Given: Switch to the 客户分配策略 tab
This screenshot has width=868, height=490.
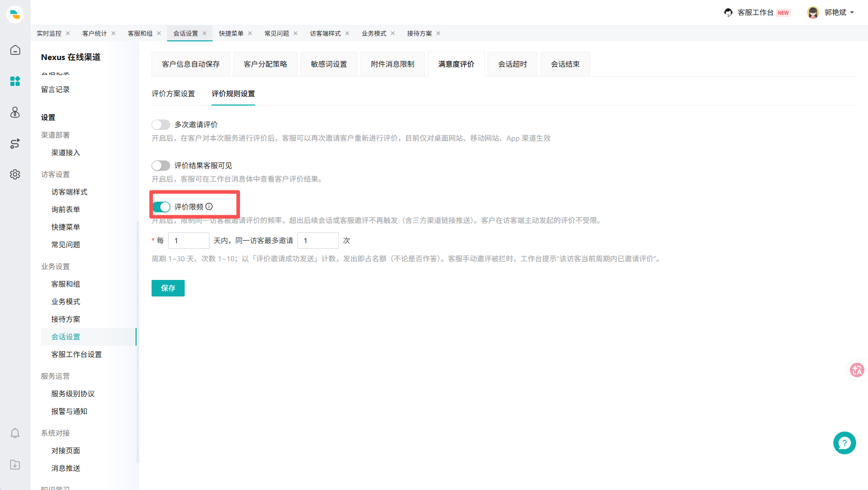Looking at the screenshot, I should (265, 64).
